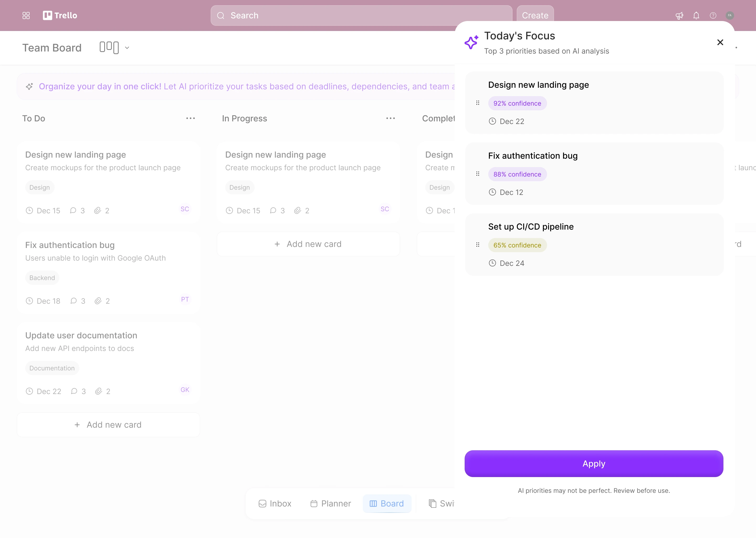This screenshot has height=538, width=756.
Task: Open the To Do Design new landing page card
Action: pyautogui.click(x=109, y=183)
